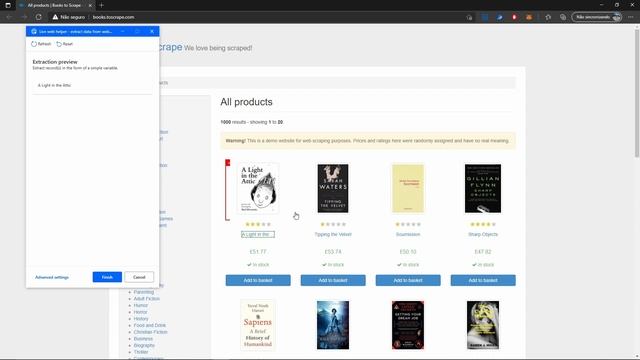Click the £51.77 price
Viewport: 640px width, 360px height.
click(x=258, y=252)
